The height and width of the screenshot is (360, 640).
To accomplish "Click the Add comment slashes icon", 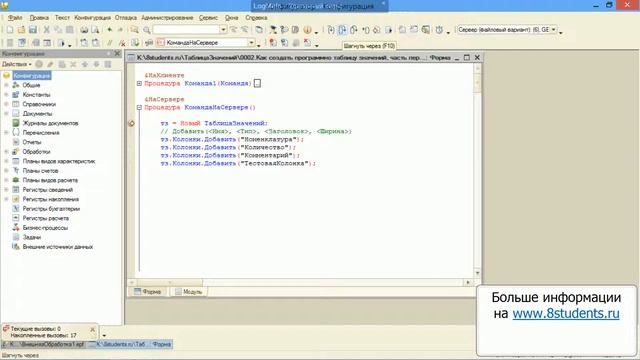I will [x=109, y=42].
